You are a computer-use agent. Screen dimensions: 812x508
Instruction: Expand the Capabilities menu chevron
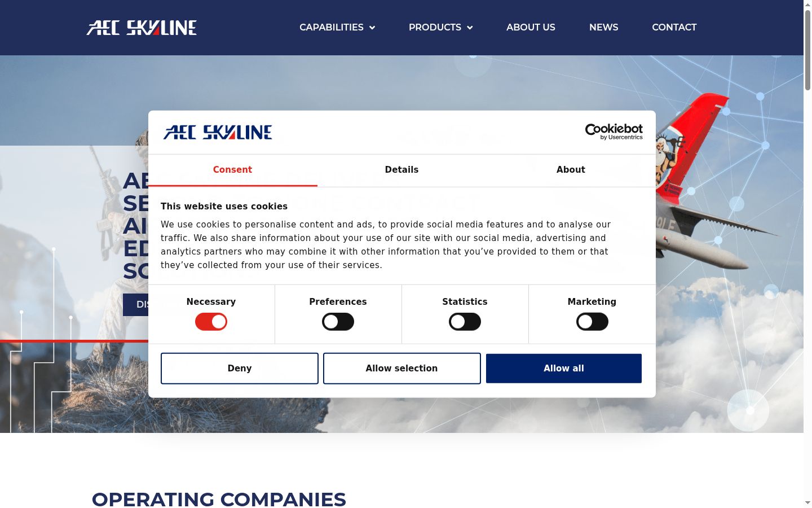[x=372, y=28]
